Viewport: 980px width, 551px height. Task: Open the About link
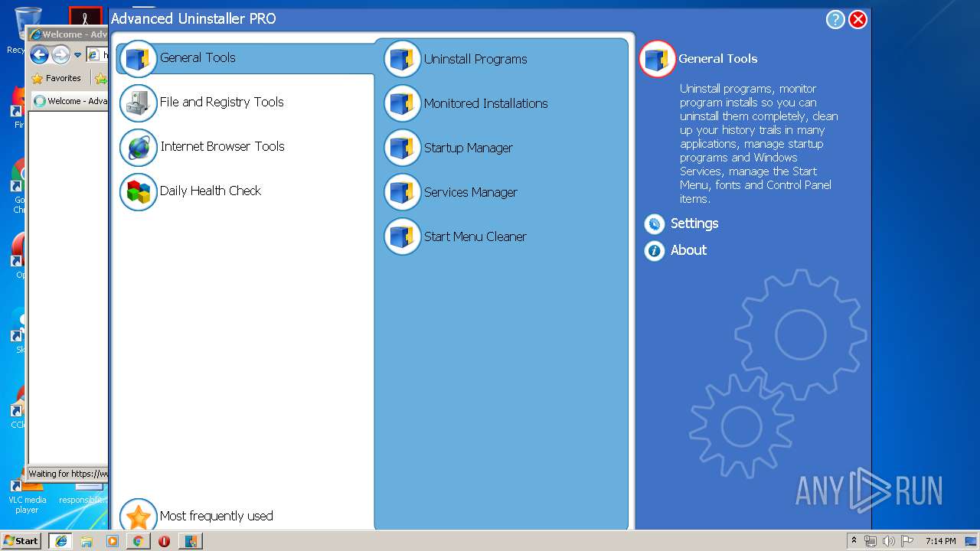(x=688, y=250)
